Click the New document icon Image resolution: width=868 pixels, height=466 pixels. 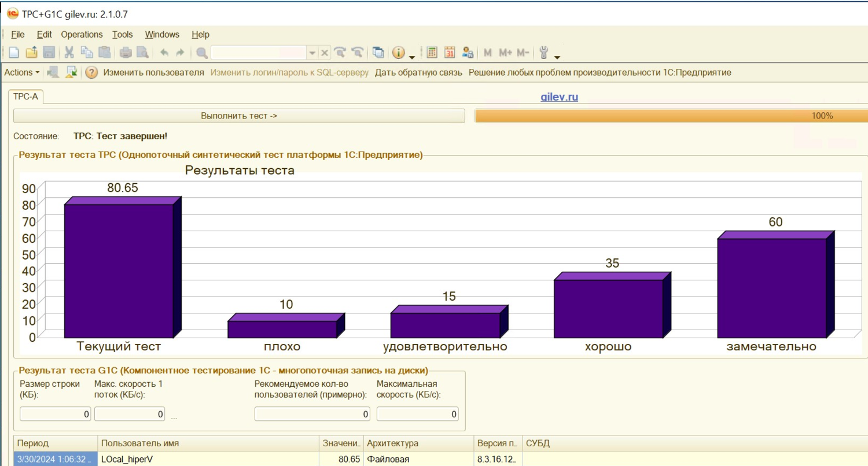tap(14, 53)
